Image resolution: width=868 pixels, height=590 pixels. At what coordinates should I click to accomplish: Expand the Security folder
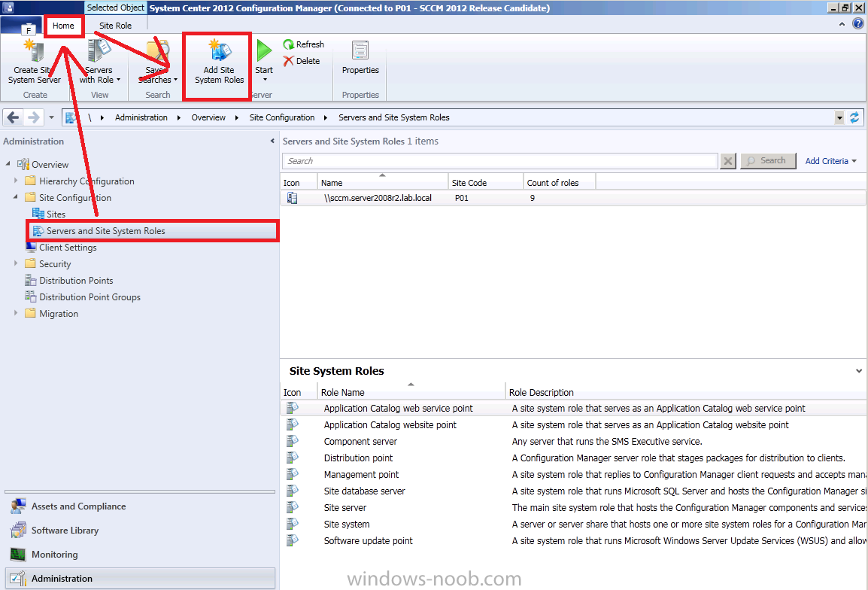coord(16,263)
